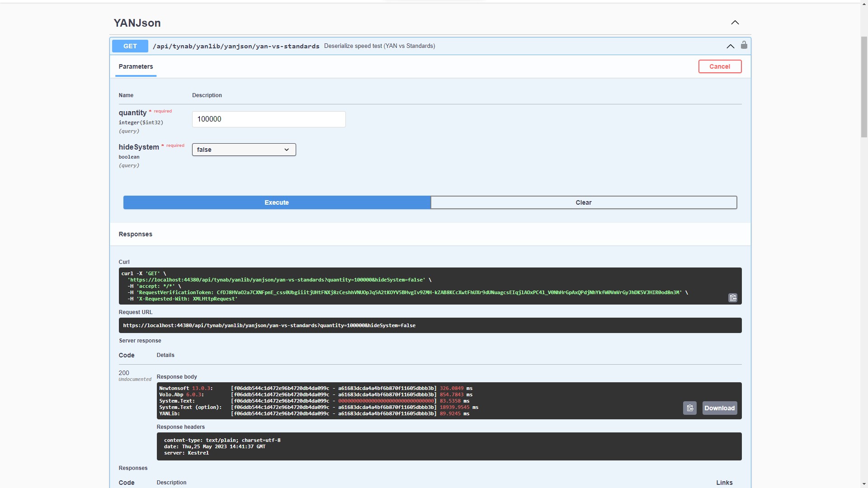
Task: Click the Request URL code box
Action: point(429,325)
